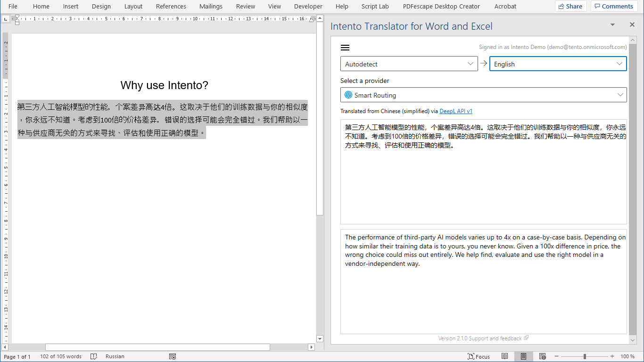Click the zoom out minus button
This screenshot has height=362, width=644.
coord(557,356)
